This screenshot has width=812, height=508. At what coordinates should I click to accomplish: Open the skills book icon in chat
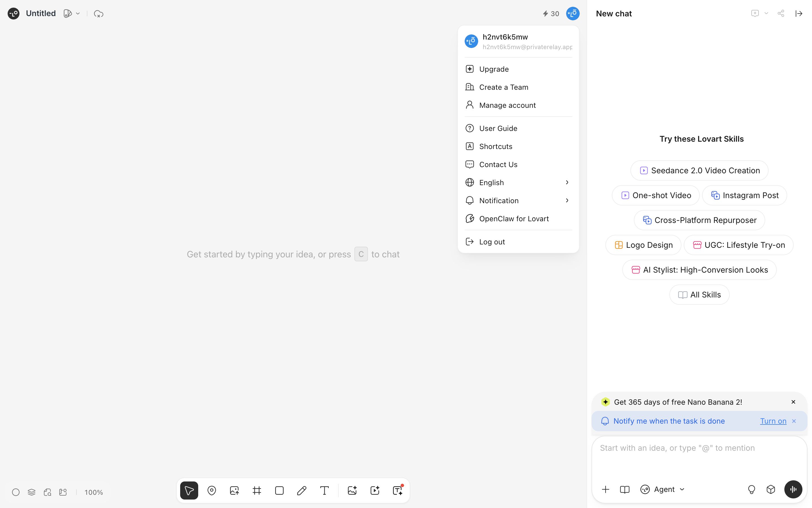point(625,489)
